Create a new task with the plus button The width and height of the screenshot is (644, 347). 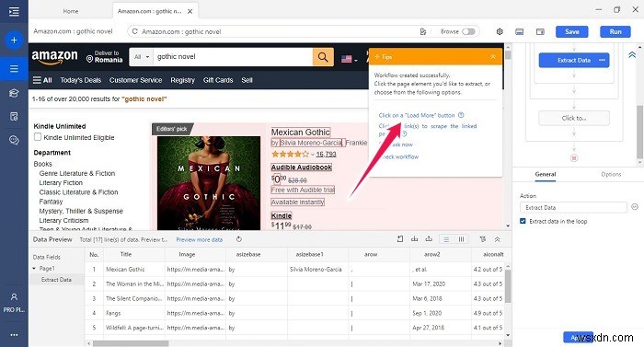14,40
